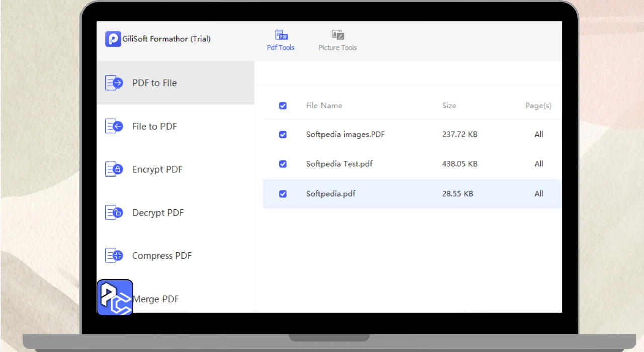Viewport: 644px width, 352px height.
Task: Open page selection All for Softpedia images.PDF
Action: 539,134
